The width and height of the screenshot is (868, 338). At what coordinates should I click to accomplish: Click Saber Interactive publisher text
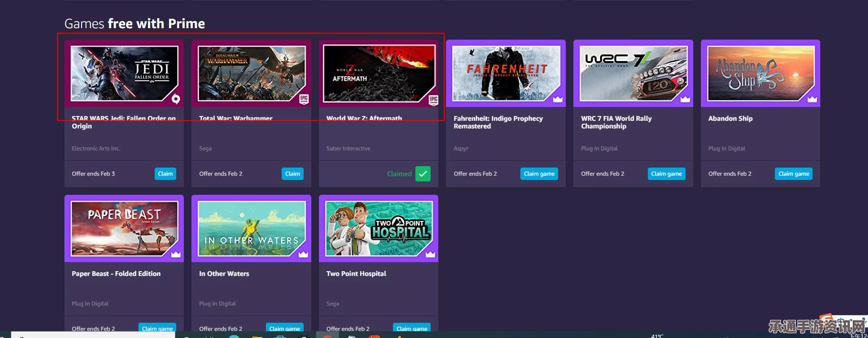348,148
